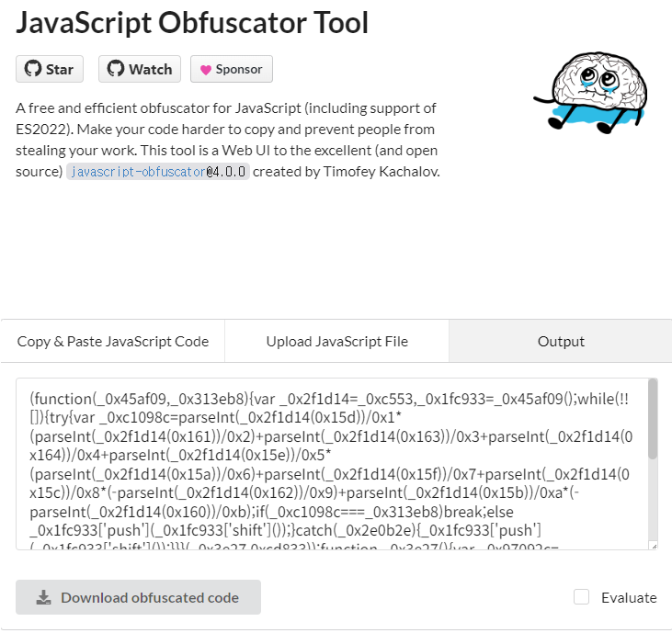Click the textarea resize handle corner
The image size is (672, 633).
pyautogui.click(x=654, y=546)
